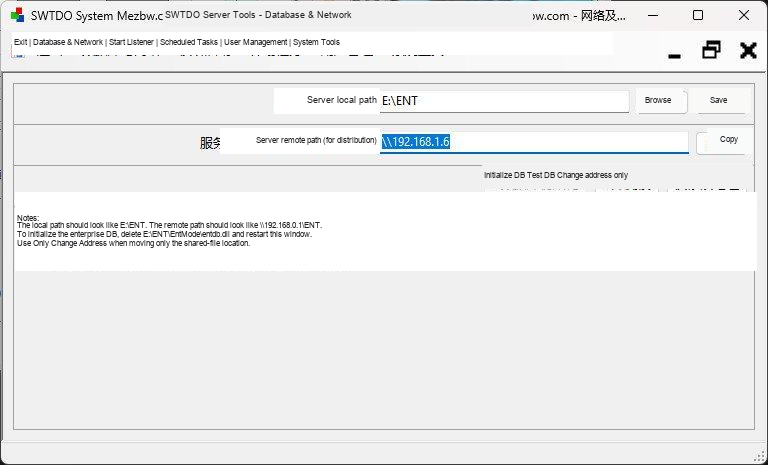Close the main SWTDO System window
The height and width of the screenshot is (465, 768).
coord(744,15)
